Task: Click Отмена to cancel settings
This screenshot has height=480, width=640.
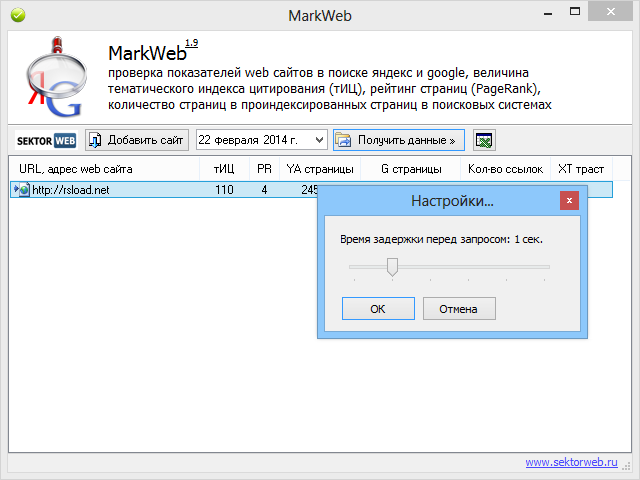Action: point(459,309)
